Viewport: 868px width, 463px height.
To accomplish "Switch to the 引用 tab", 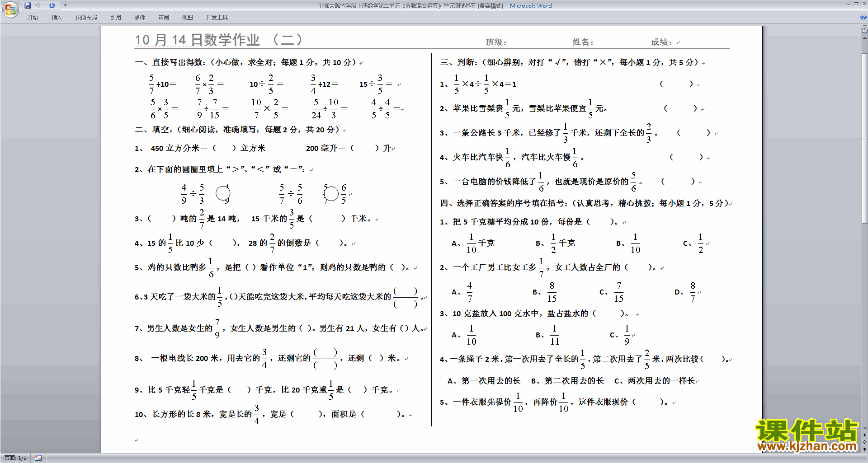I will point(116,18).
